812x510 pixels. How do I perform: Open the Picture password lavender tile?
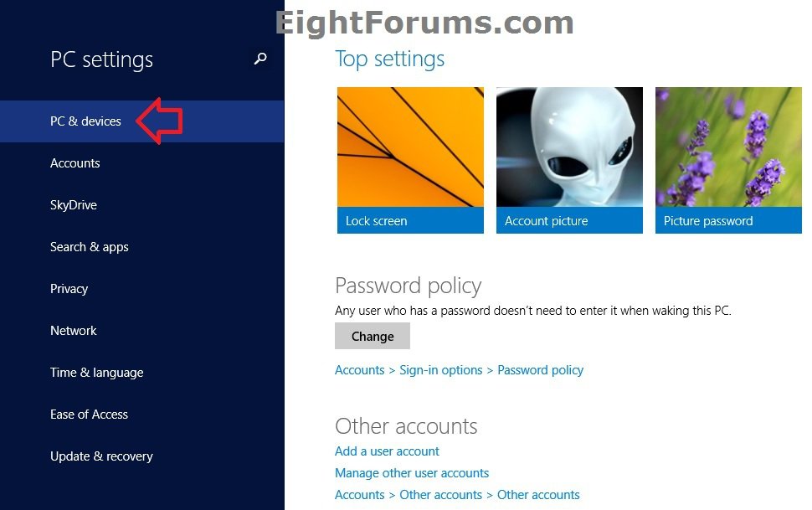click(x=728, y=160)
